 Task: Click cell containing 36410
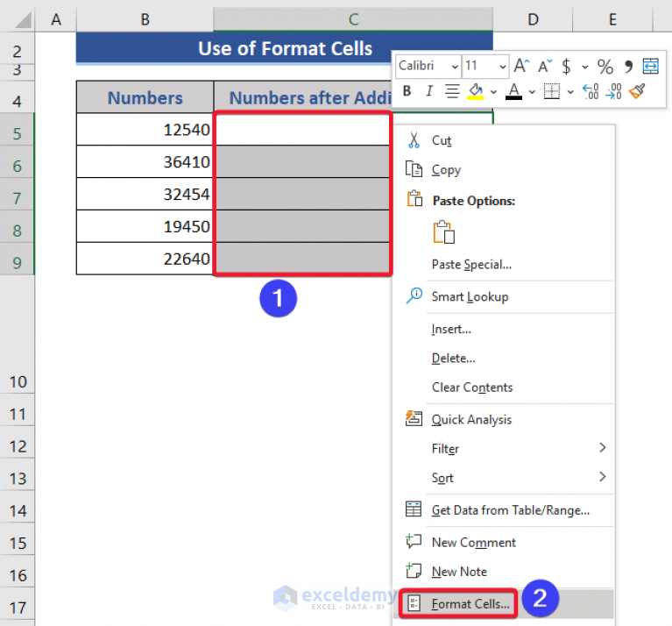pos(145,161)
